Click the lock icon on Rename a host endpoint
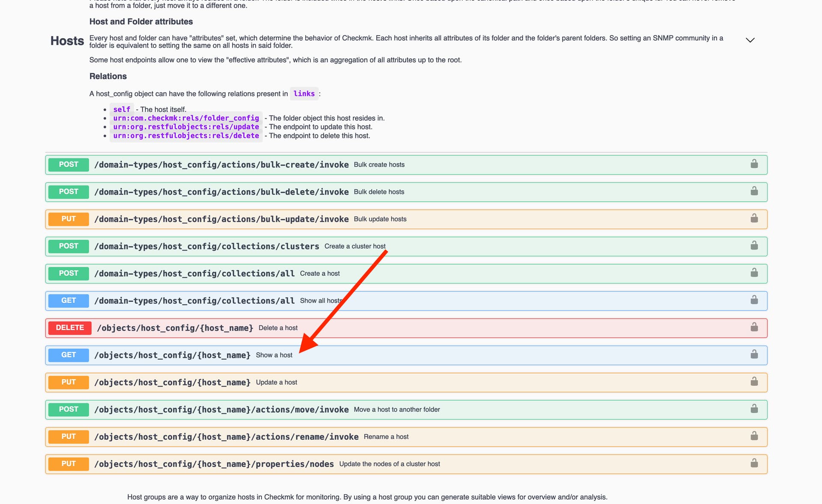Viewport: 822px width, 504px height. 754,436
